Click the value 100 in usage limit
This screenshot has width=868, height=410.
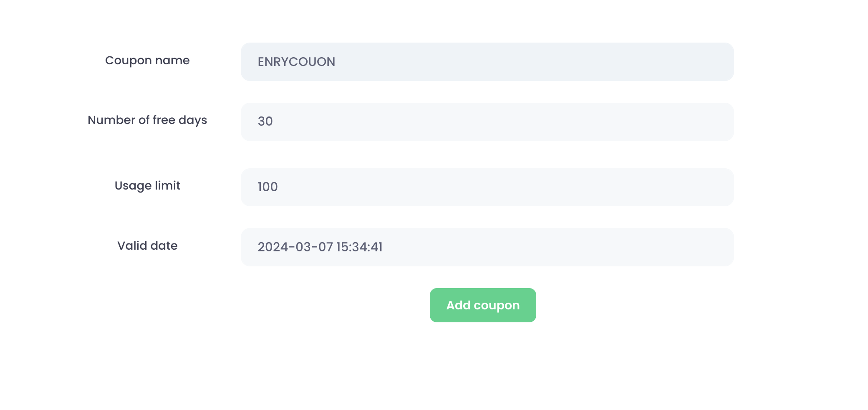(x=267, y=187)
